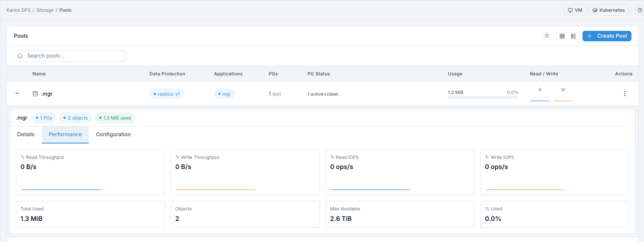
Task: Click the Applications column header
Action: 228,74
